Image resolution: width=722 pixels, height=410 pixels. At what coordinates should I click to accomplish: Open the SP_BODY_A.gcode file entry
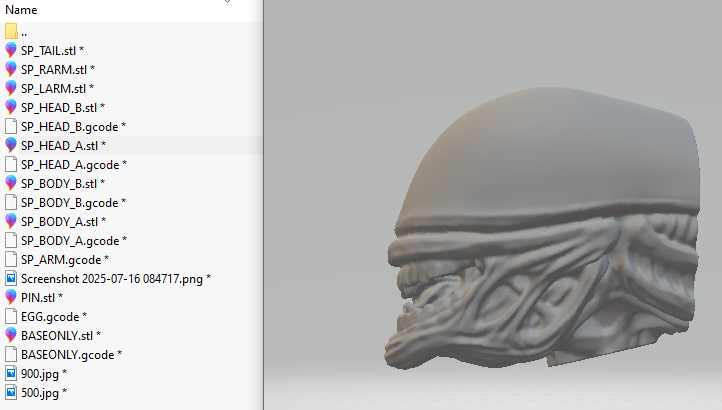click(68, 240)
